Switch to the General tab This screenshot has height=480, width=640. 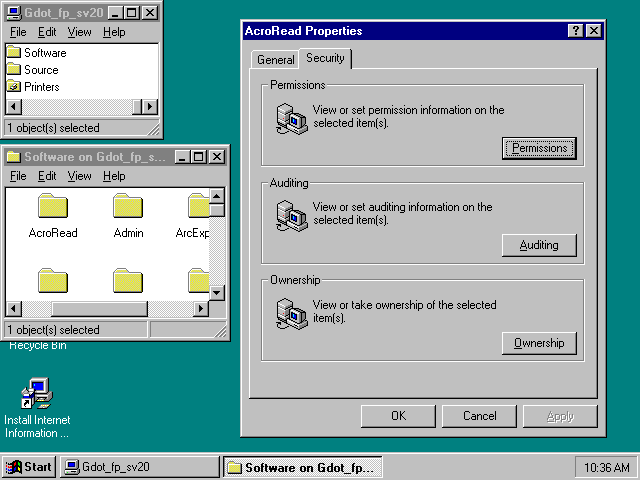[276, 60]
